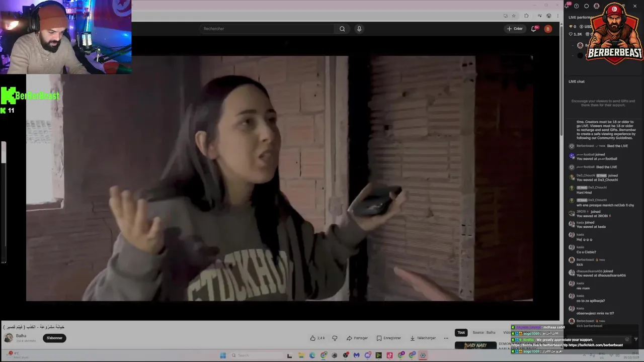Click the browser profile avatar
644x362 pixels.
(x=548, y=16)
